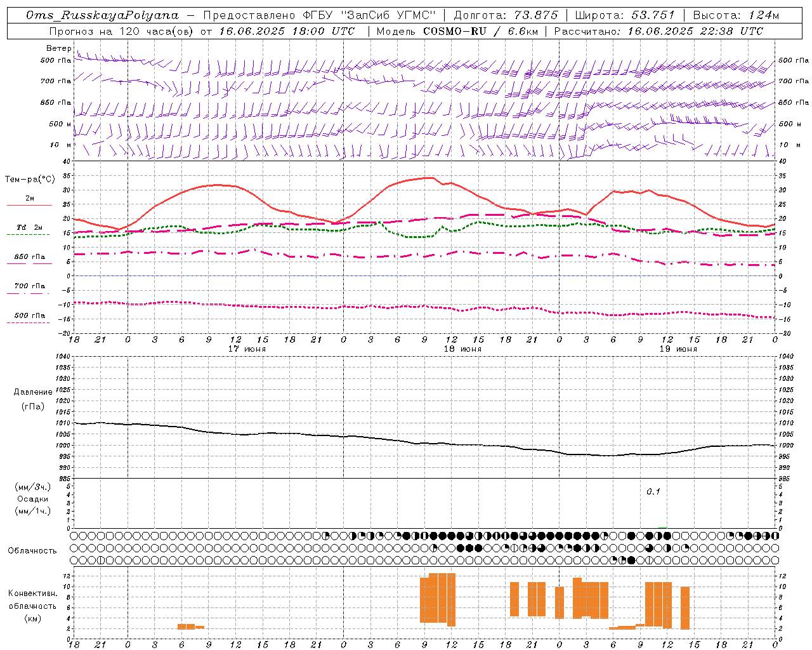Image resolution: width=812 pixels, height=650 pixels.
Task: Select the latitude text 'Широта: 53.751'
Action: tap(624, 15)
